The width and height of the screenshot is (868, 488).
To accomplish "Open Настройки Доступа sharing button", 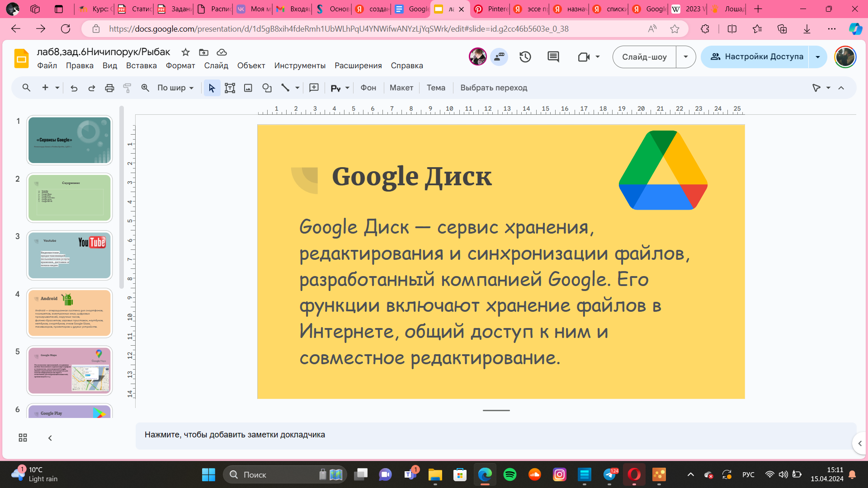I will (755, 57).
